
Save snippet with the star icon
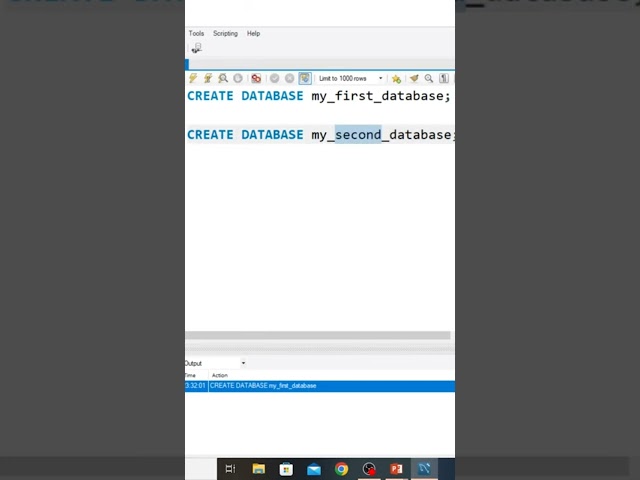click(396, 78)
